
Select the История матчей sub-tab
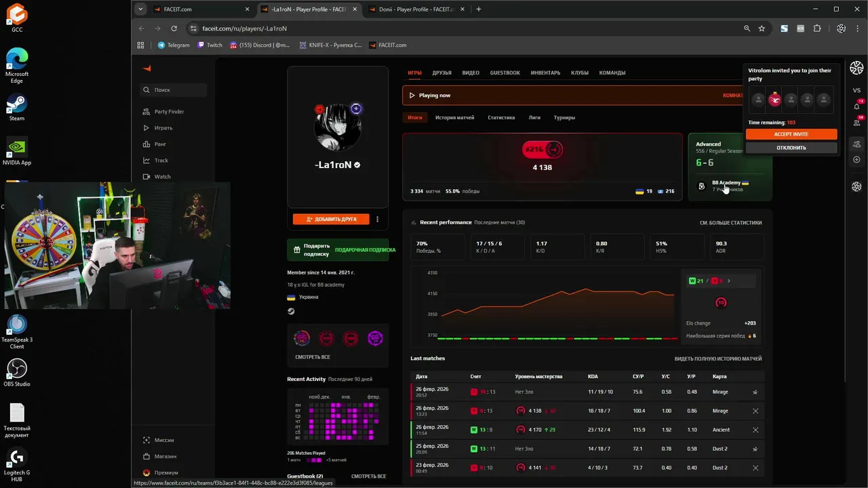pyautogui.click(x=455, y=117)
